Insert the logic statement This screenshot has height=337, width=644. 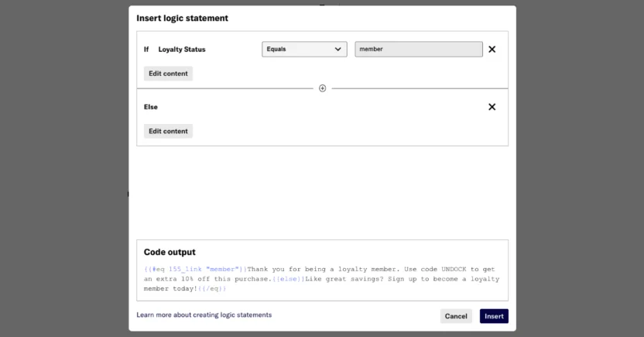tap(494, 316)
